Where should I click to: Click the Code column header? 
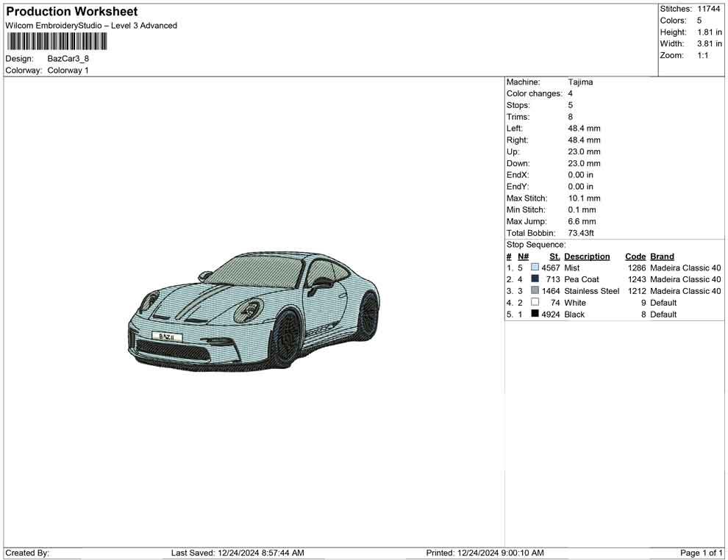click(635, 256)
